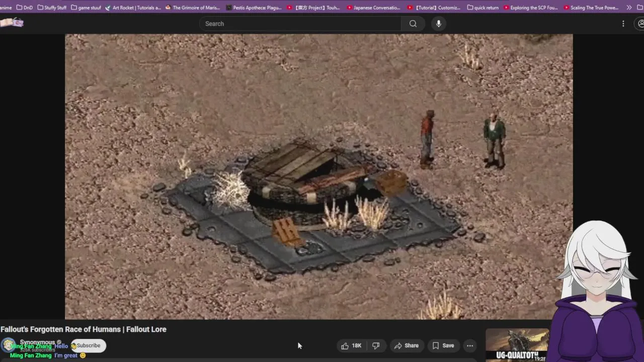Open the Stuffy Stuff bookmarks folder

[52, 8]
